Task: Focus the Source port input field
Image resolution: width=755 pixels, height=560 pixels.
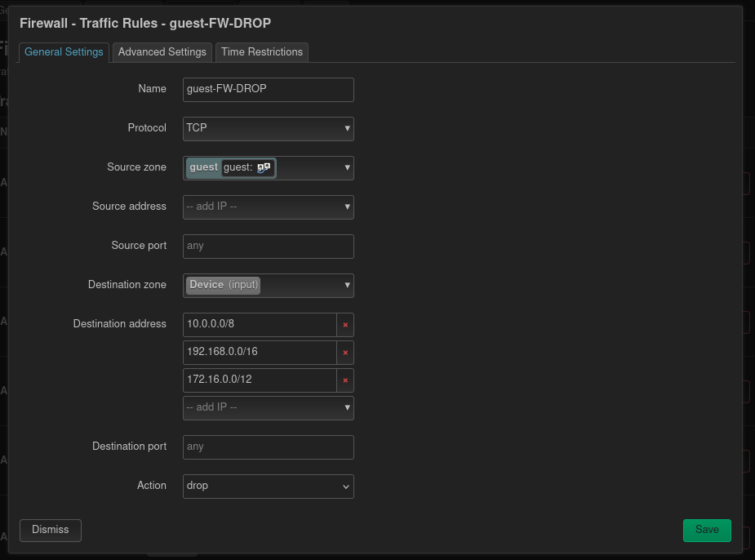Action: tap(268, 246)
